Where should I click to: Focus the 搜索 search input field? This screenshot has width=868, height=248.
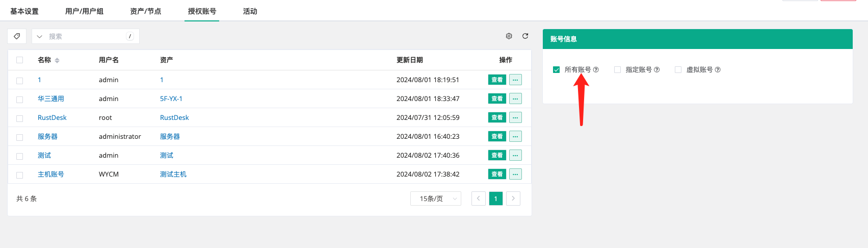(87, 36)
